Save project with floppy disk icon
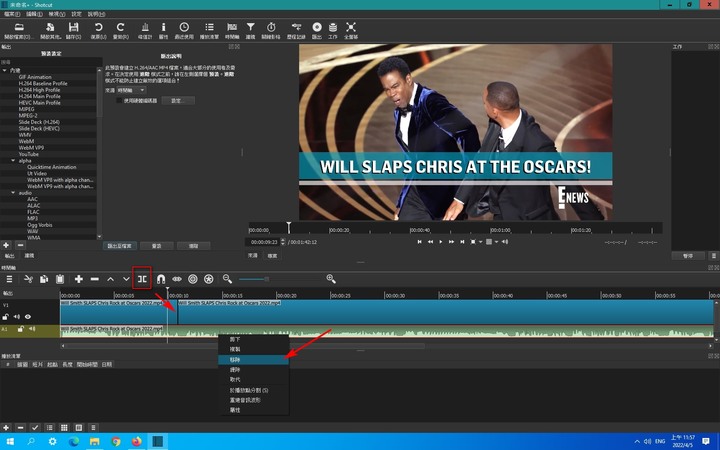 (x=73, y=28)
